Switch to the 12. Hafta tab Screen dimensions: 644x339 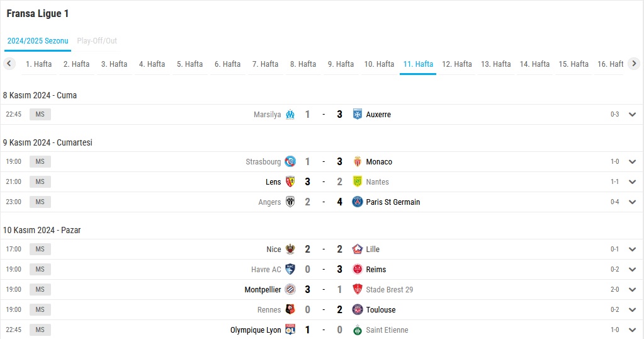click(456, 64)
